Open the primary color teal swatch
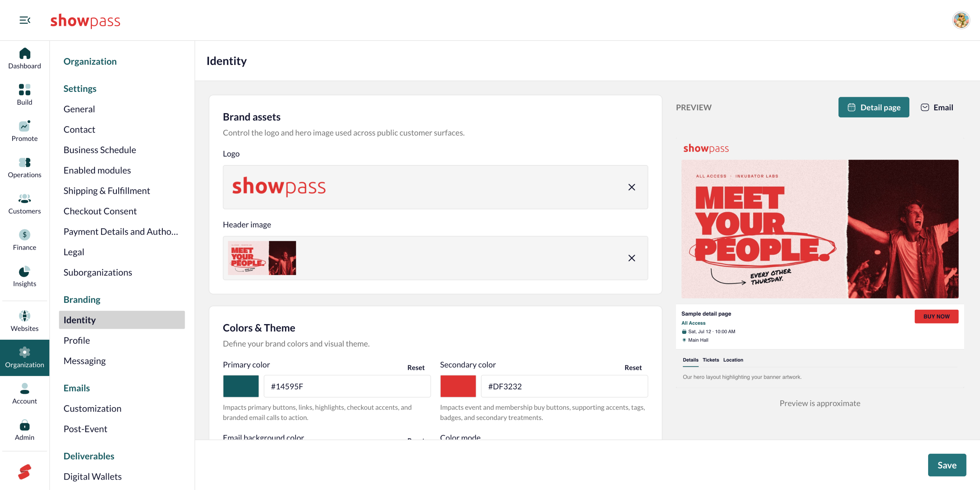 241,386
